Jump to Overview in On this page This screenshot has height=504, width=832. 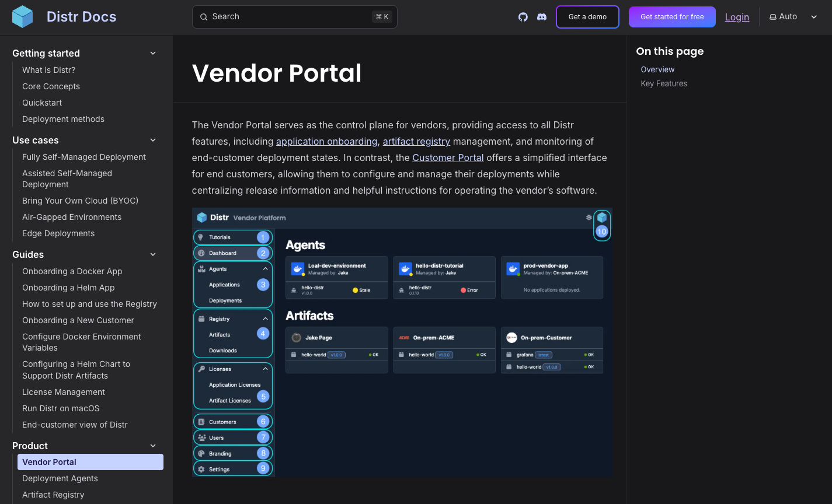657,69
